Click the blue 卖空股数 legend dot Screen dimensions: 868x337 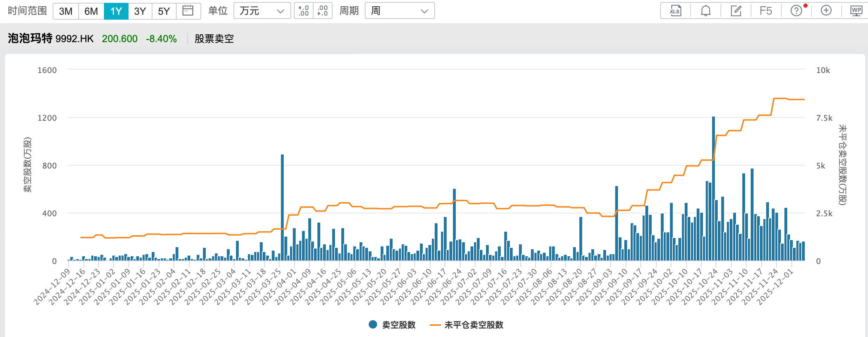pyautogui.click(x=373, y=325)
